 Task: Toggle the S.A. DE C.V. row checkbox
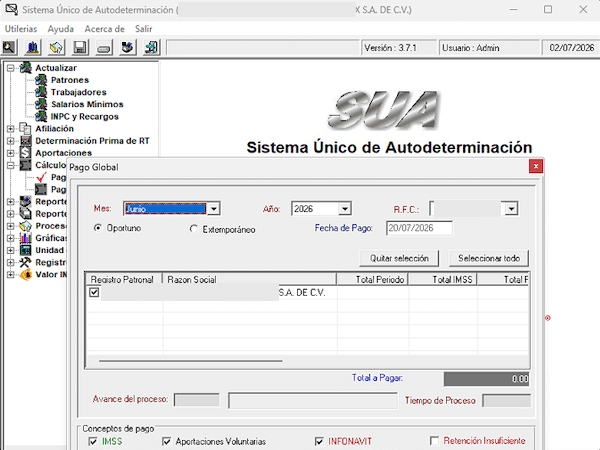94,293
